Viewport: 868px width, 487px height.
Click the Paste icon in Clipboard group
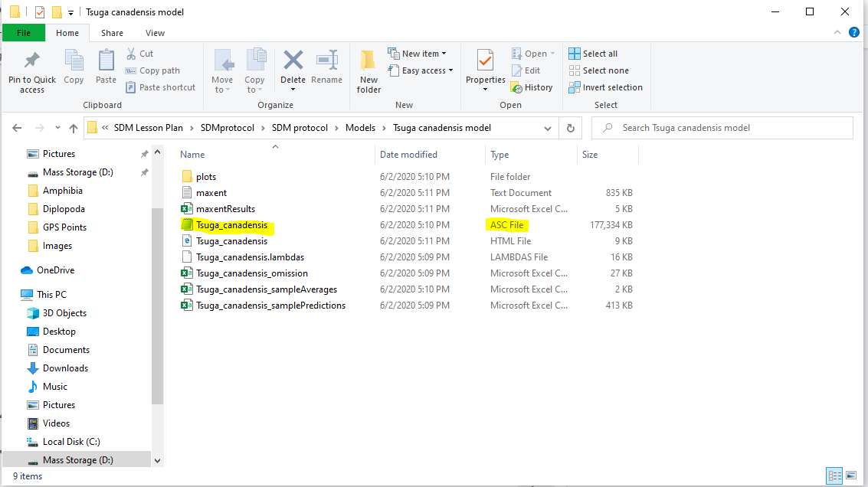[106, 60]
